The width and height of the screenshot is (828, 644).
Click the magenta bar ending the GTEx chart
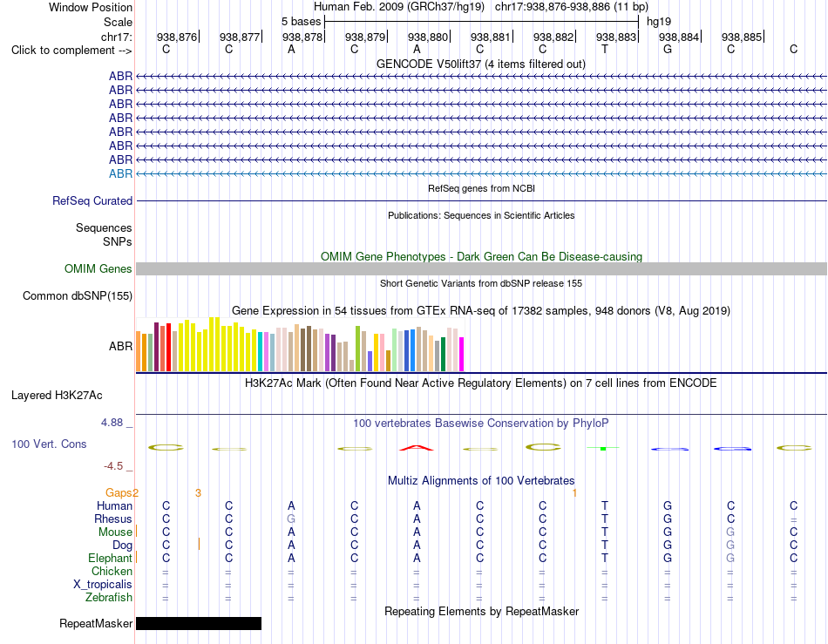(x=462, y=354)
